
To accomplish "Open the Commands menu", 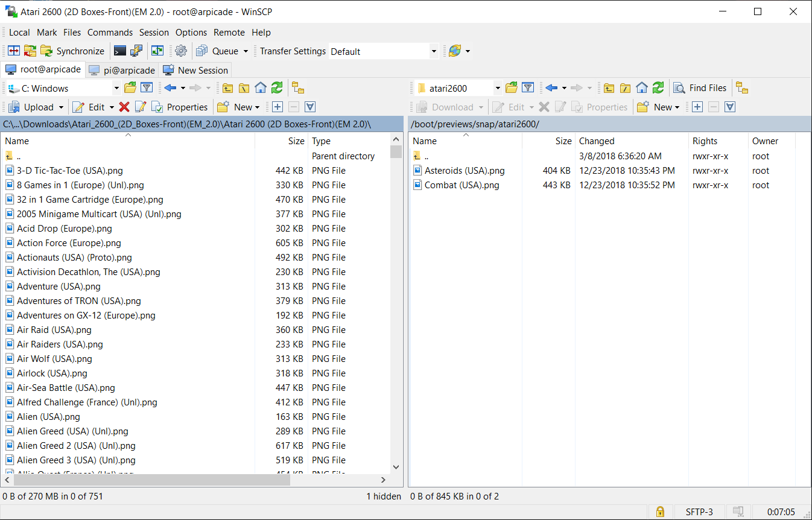I will pyautogui.click(x=110, y=33).
